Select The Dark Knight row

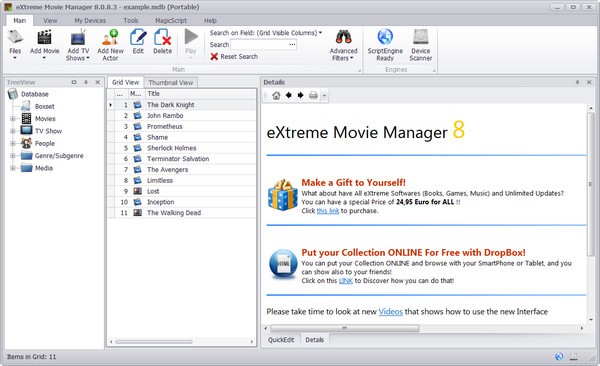click(x=182, y=105)
